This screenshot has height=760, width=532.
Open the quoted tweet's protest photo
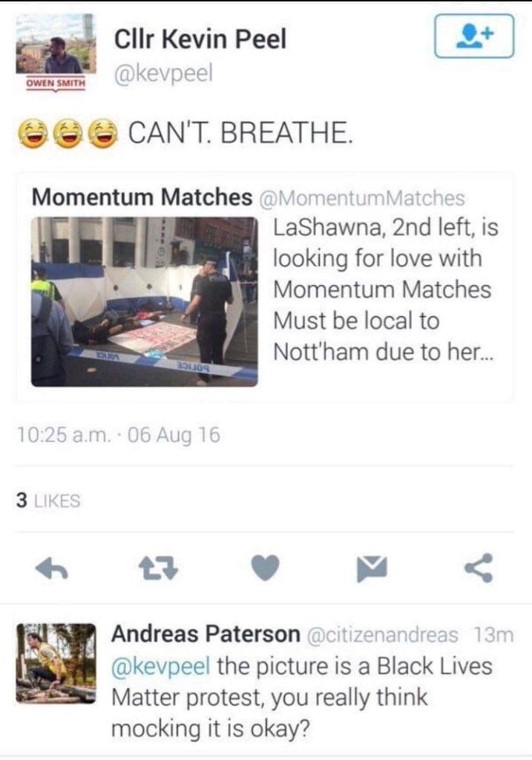click(145, 301)
